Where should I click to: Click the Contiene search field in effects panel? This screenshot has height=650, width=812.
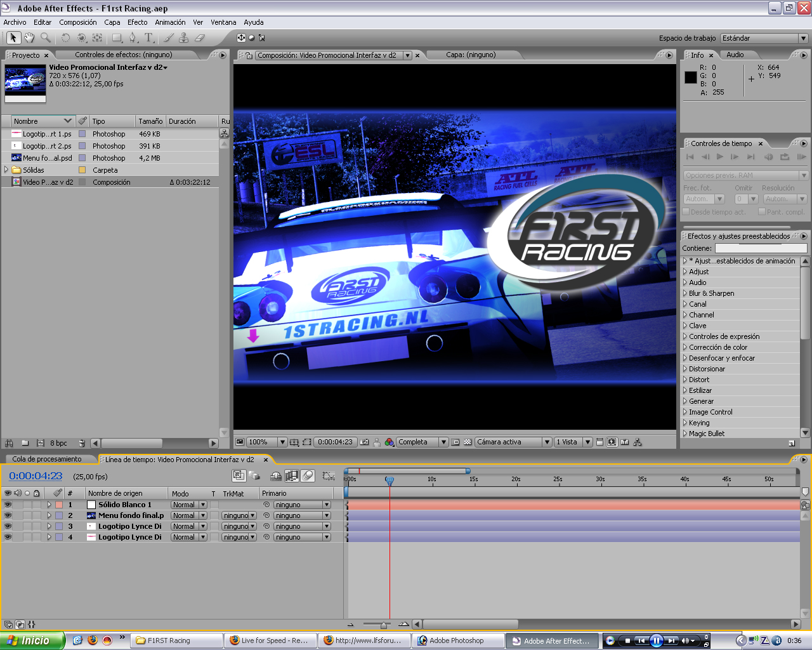[x=761, y=248]
